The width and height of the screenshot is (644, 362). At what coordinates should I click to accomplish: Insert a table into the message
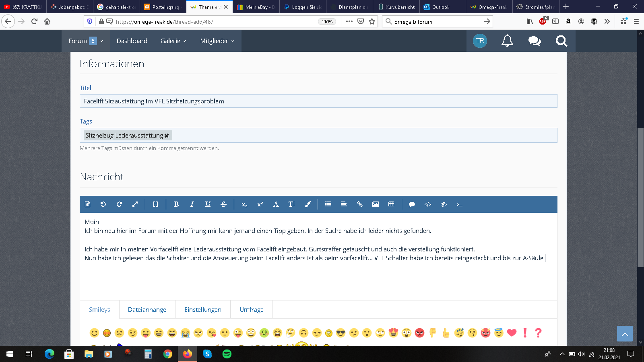pyautogui.click(x=391, y=204)
